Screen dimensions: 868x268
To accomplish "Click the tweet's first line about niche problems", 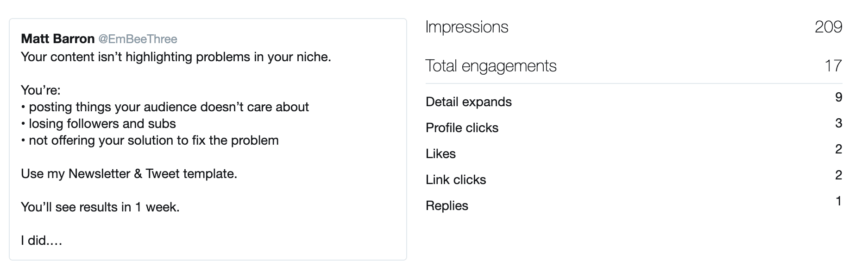I will pyautogui.click(x=176, y=57).
